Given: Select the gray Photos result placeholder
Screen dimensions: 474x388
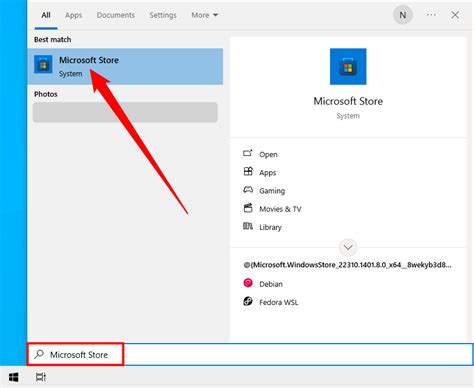Looking at the screenshot, I should [125, 112].
